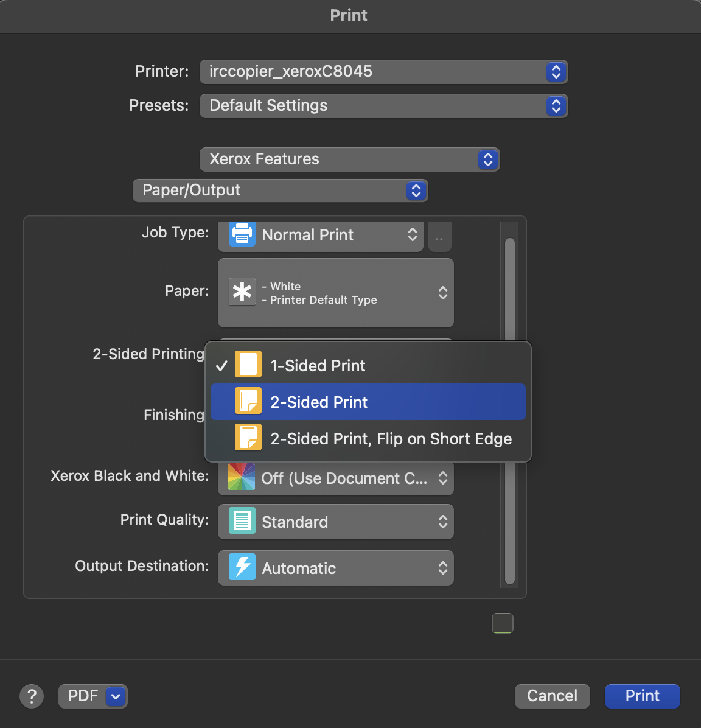The width and height of the screenshot is (701, 728).
Task: Click the Print Quality document icon
Action: [x=242, y=522]
